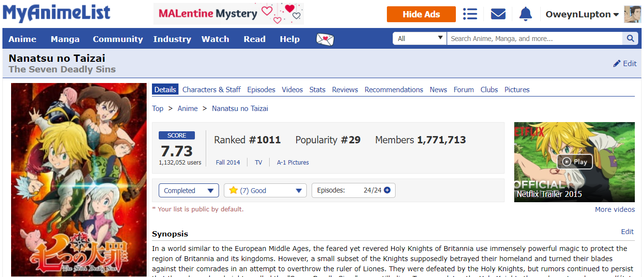
Task: Open the Nanatsu no Taizai poster image
Action: click(79, 180)
